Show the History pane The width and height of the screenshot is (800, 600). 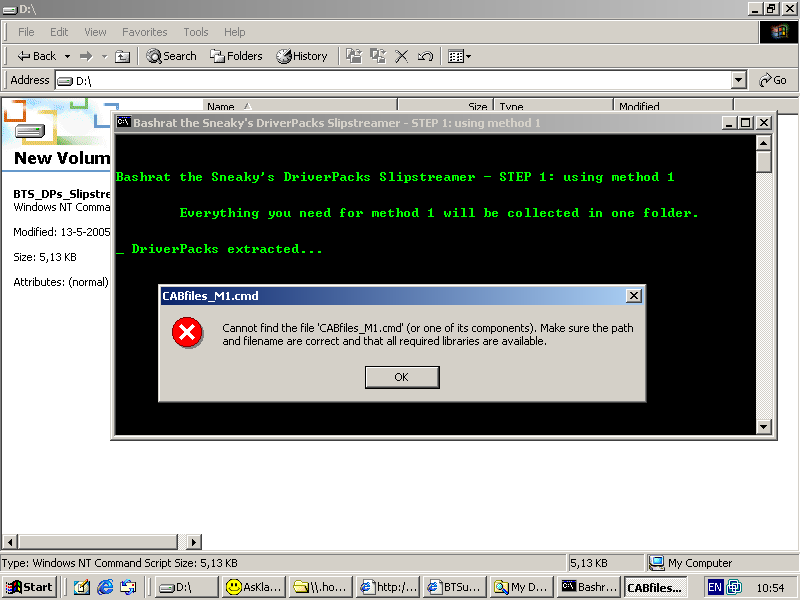coord(302,56)
